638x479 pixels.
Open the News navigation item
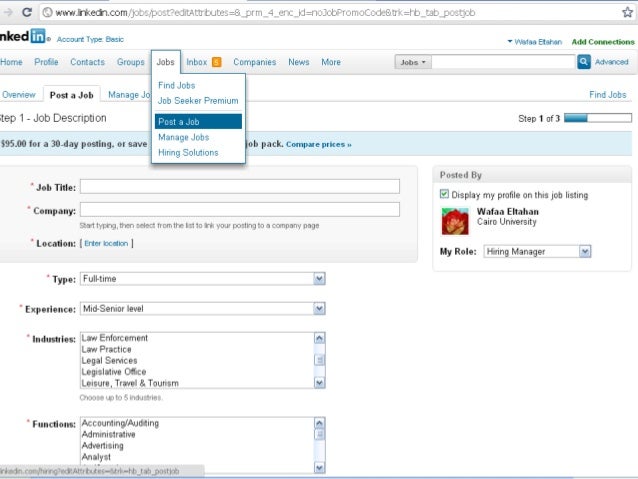(299, 62)
